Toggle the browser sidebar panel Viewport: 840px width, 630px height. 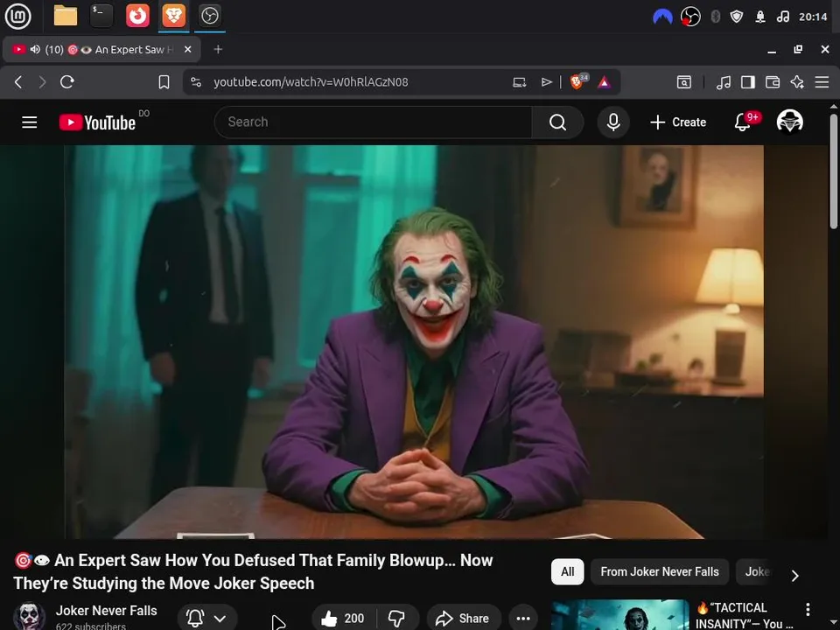tap(748, 82)
